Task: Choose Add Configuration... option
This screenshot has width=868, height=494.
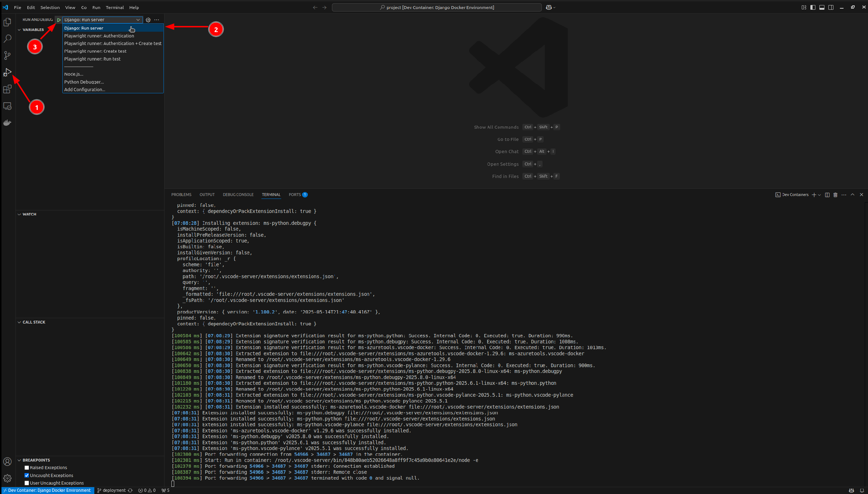Action: tap(113, 90)
